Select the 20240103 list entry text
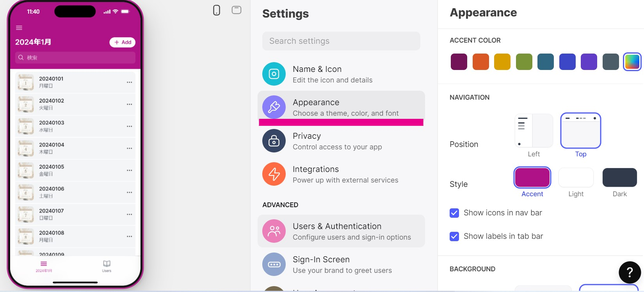 [52, 123]
